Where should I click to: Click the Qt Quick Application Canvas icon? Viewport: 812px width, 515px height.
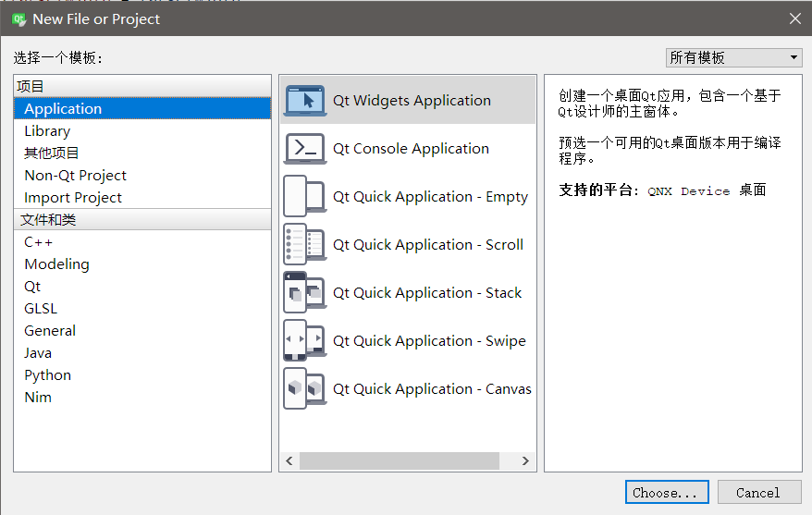click(x=305, y=388)
